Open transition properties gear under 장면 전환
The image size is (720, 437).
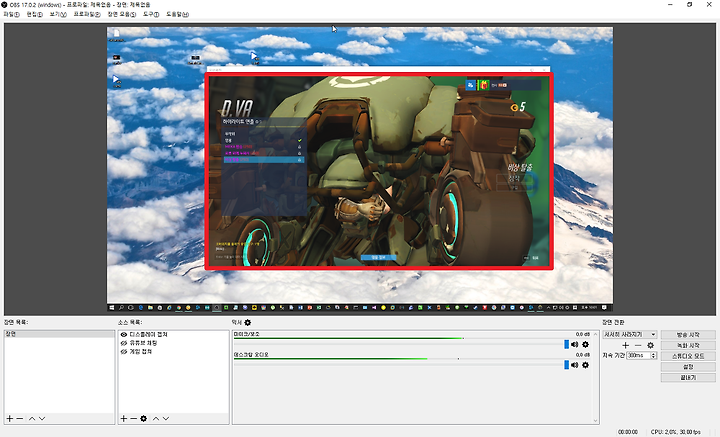pyautogui.click(x=651, y=345)
